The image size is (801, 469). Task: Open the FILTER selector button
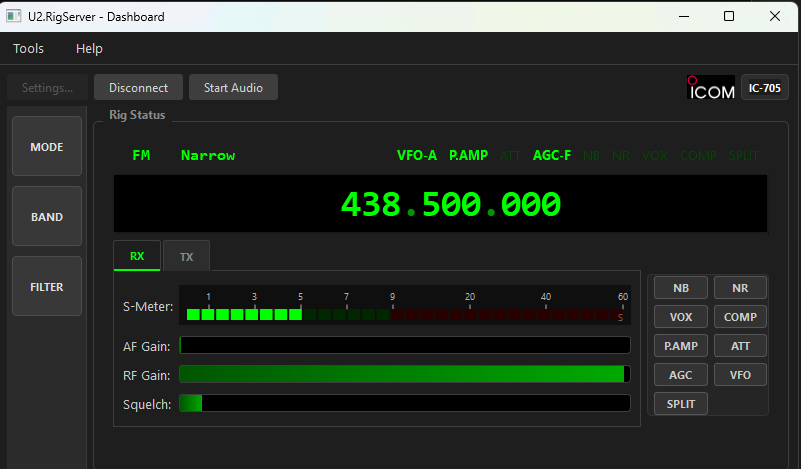(x=47, y=287)
